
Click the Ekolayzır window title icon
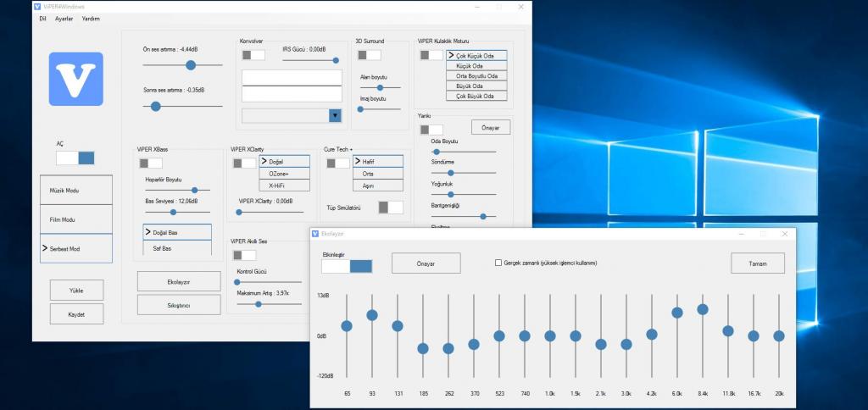315,234
